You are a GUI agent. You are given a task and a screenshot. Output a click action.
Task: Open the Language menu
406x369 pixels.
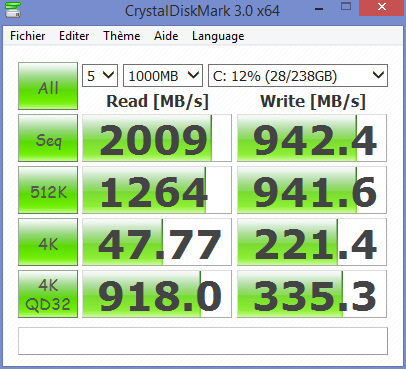tap(218, 36)
